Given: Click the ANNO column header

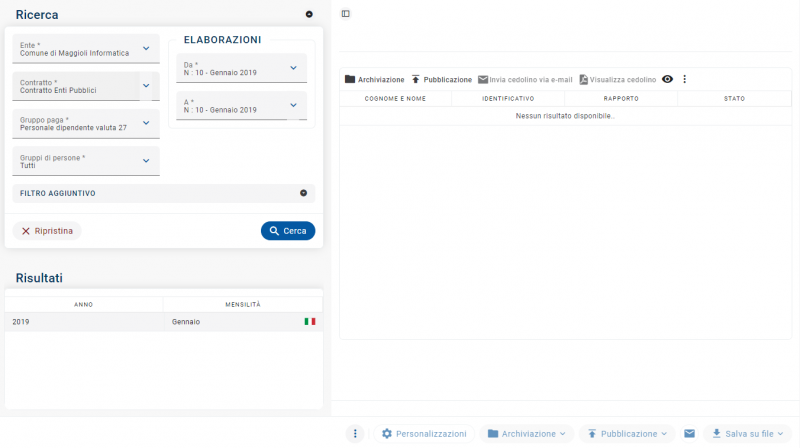Looking at the screenshot, I should 84,305.
